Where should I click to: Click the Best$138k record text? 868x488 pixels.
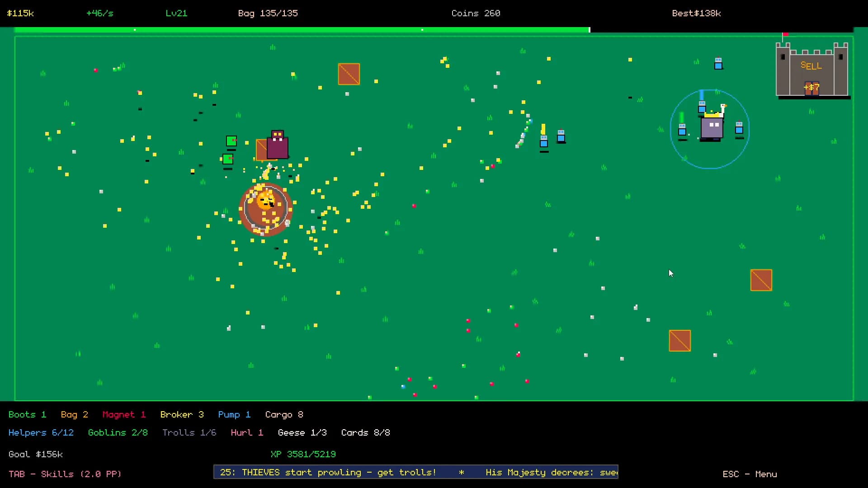point(696,13)
